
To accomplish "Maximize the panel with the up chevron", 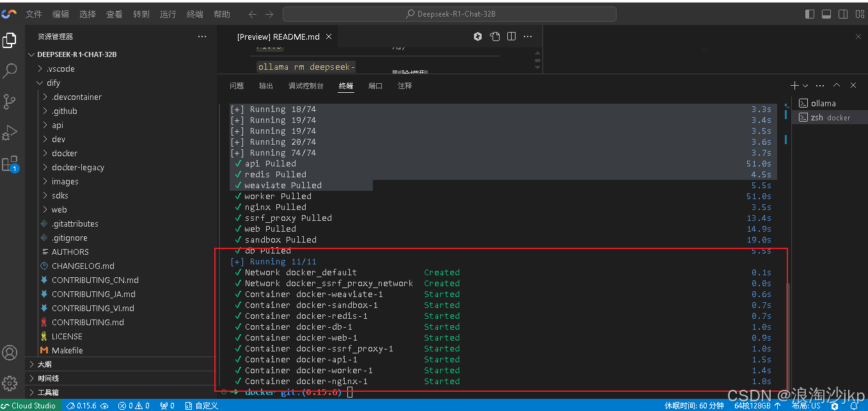I will [x=837, y=85].
